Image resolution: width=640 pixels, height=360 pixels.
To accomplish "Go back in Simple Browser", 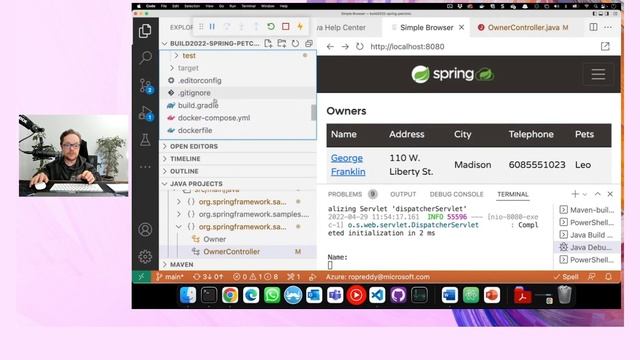I will [330, 47].
